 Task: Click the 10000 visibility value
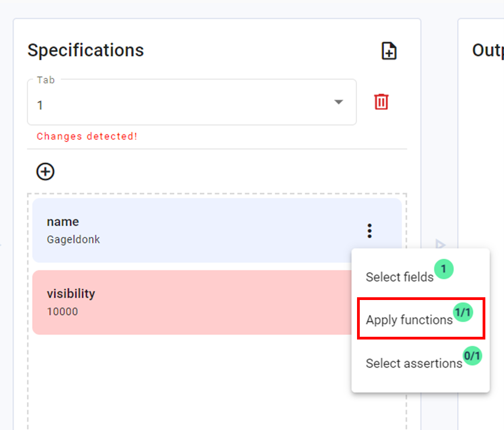tap(63, 312)
